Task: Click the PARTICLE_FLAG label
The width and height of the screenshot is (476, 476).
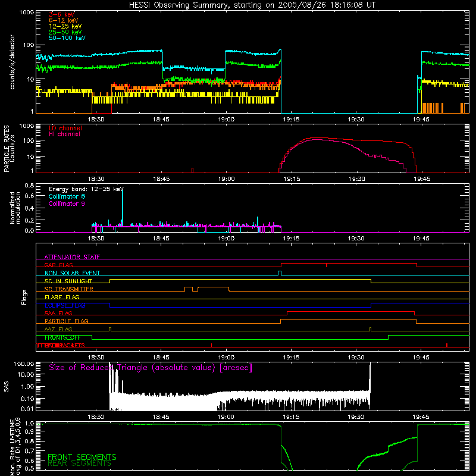Action: coord(67,321)
